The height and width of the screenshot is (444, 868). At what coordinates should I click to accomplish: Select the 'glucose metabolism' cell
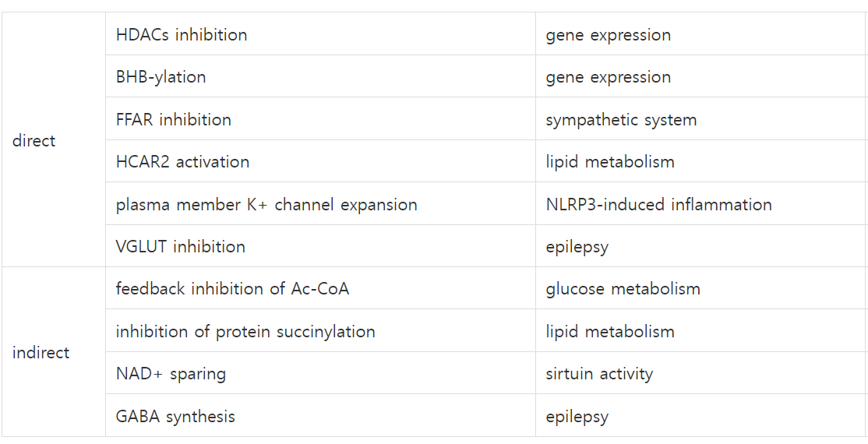pos(623,289)
